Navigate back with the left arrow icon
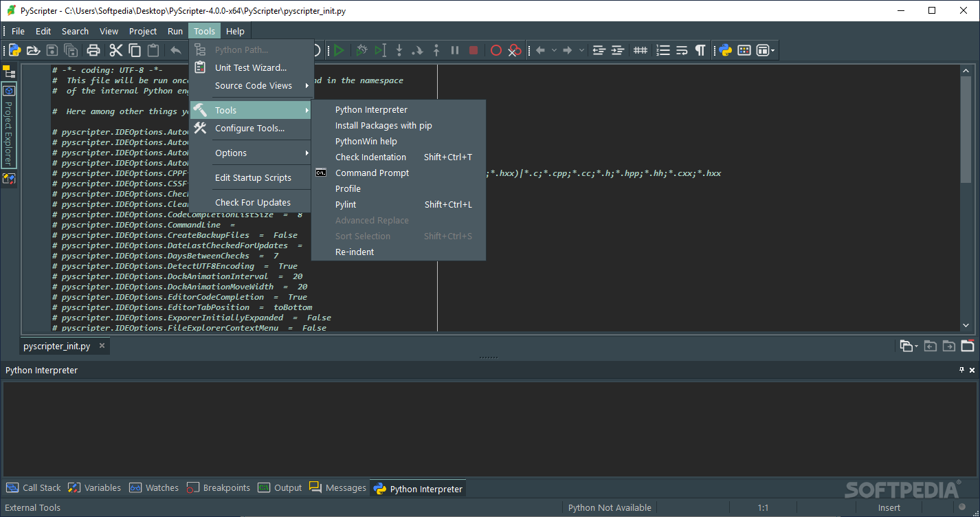980x517 pixels. point(540,50)
